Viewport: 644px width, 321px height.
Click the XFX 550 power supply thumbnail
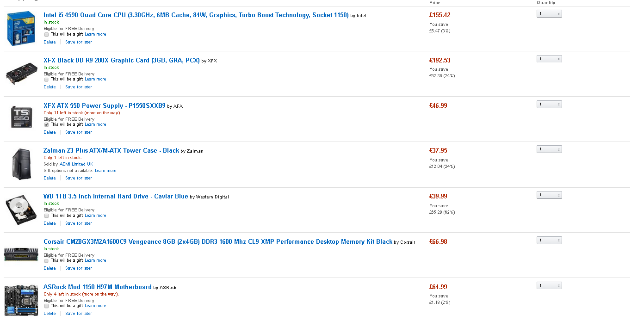[22, 117]
